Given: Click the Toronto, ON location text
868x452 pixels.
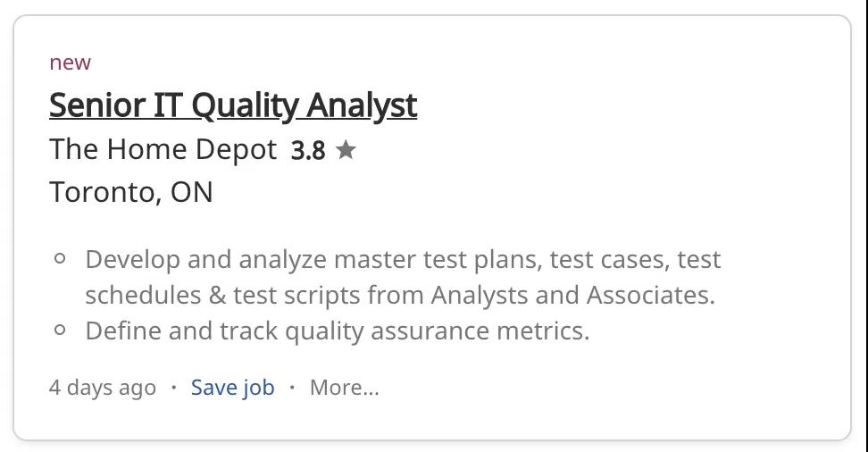Looking at the screenshot, I should pos(131,192).
